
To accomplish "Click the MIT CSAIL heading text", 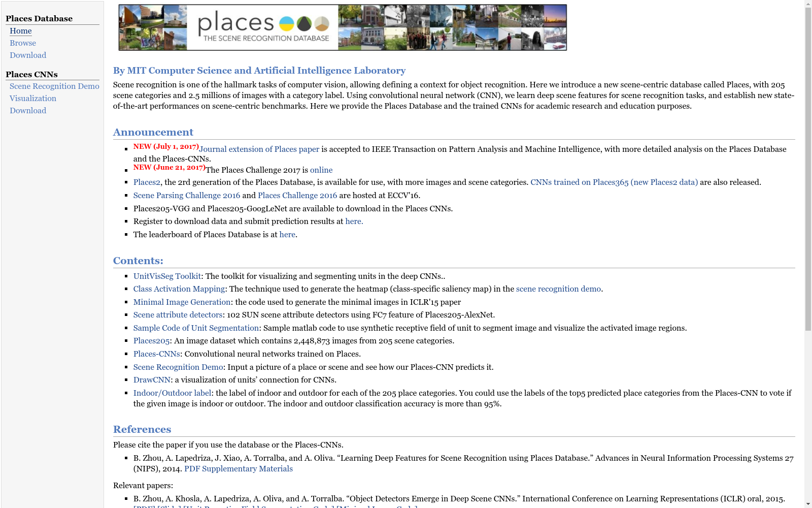I will 259,71.
